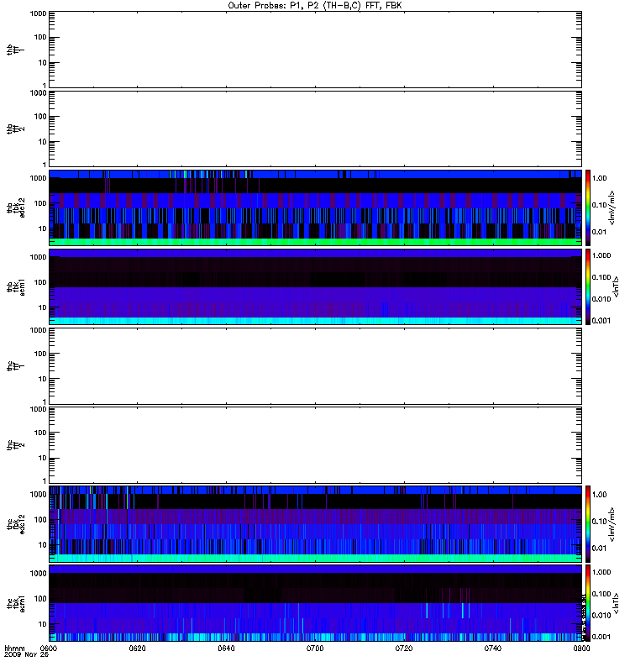Screen dimensions: 630x672
Task: Select the 'thb fbk scm1' spectrogram panel
Action: point(315,286)
